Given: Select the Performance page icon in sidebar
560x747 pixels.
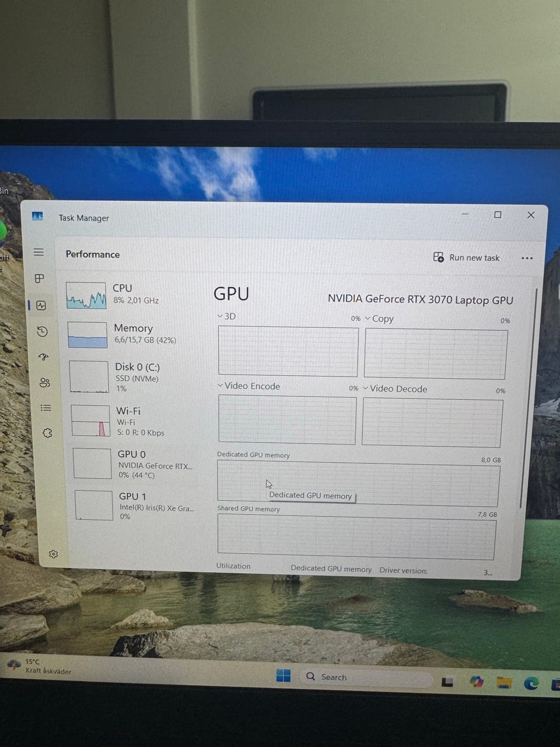Looking at the screenshot, I should 41,305.
